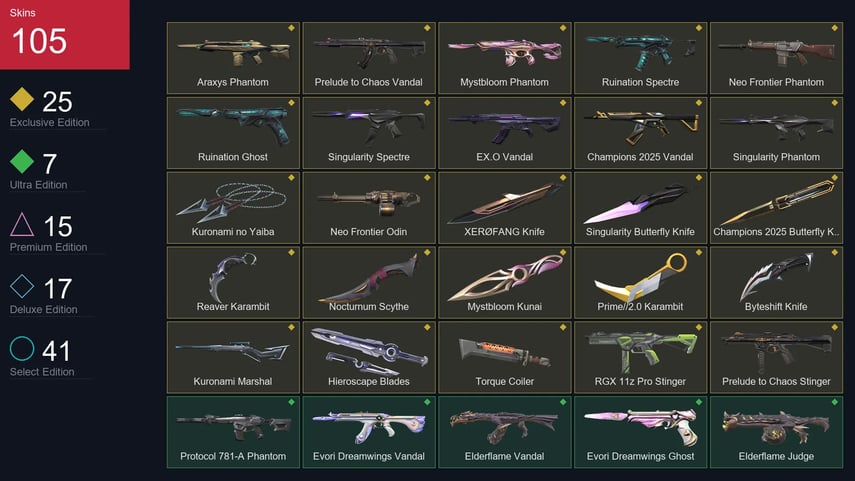Click the Protocol 781-A Phantom green rarity marker

pyautogui.click(x=291, y=402)
